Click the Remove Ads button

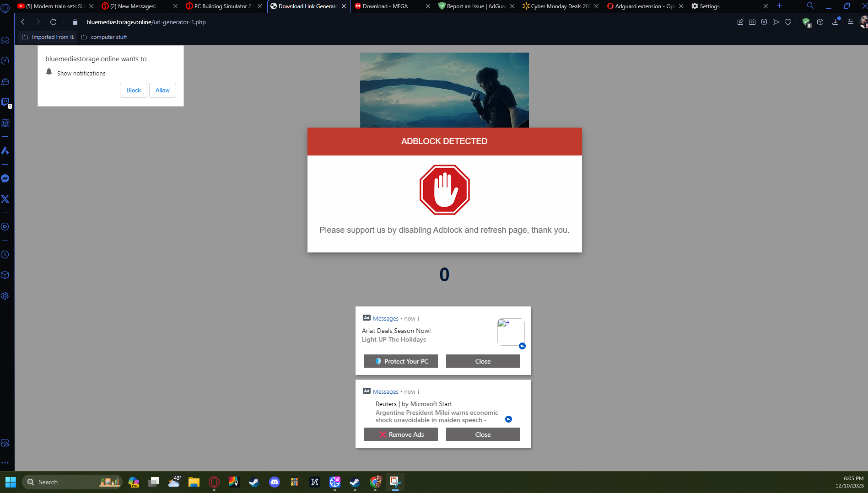[x=401, y=434]
